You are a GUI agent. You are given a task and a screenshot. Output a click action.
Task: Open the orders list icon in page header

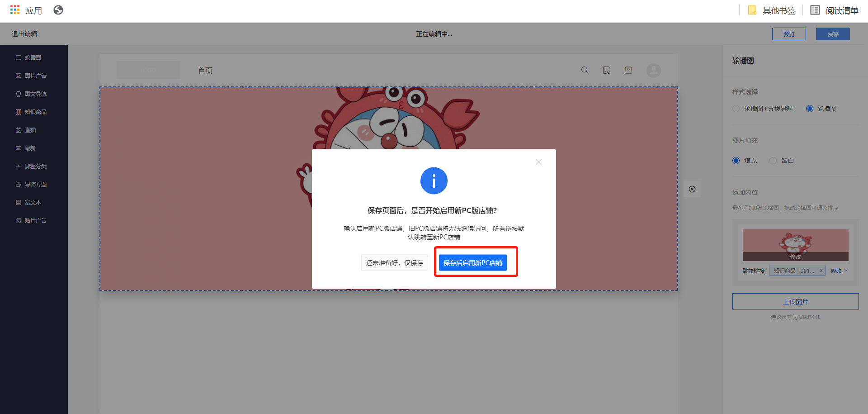[607, 70]
